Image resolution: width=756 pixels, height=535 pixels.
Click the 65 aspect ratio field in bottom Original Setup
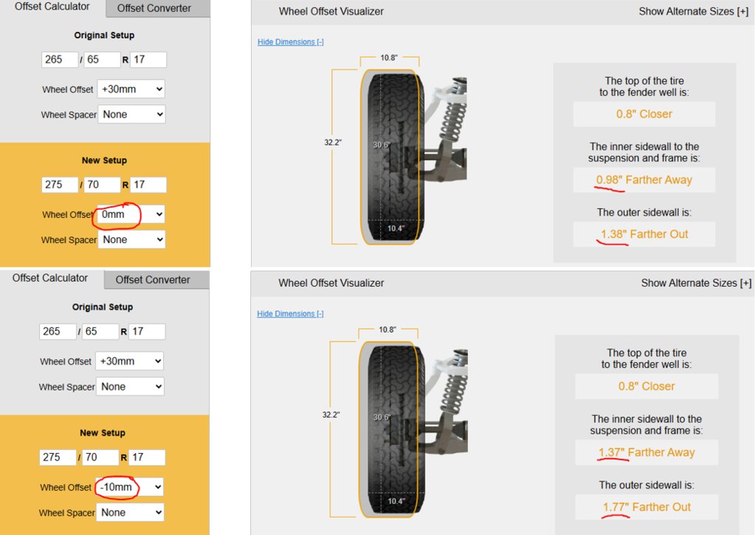click(x=100, y=332)
